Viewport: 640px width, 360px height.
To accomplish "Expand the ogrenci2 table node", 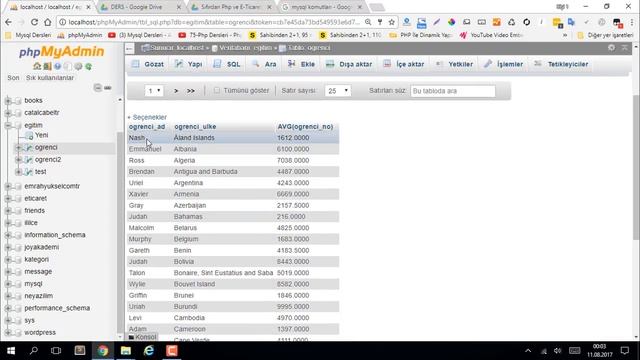I will coord(18,160).
